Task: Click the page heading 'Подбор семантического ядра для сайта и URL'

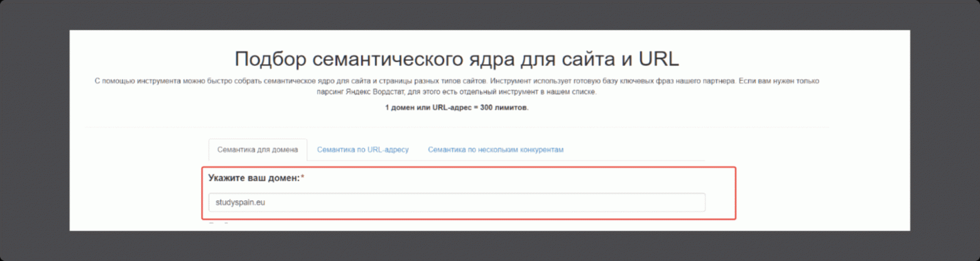Action: click(457, 59)
